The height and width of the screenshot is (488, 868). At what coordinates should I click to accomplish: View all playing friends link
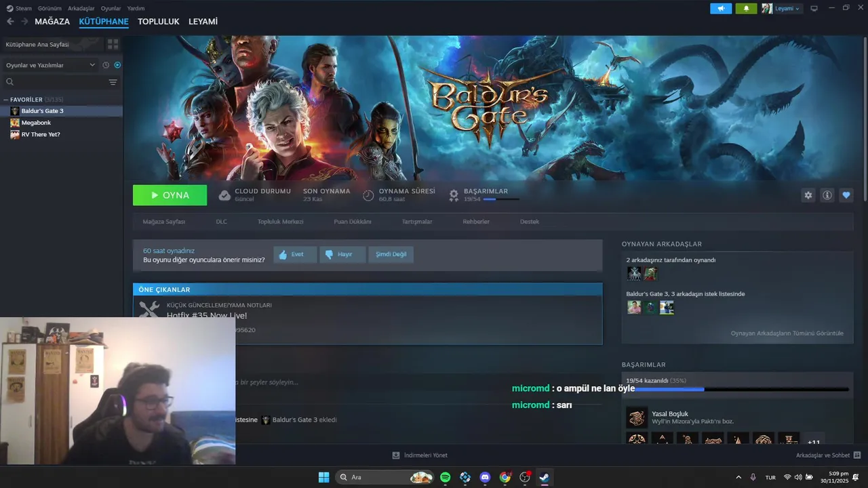coord(787,333)
